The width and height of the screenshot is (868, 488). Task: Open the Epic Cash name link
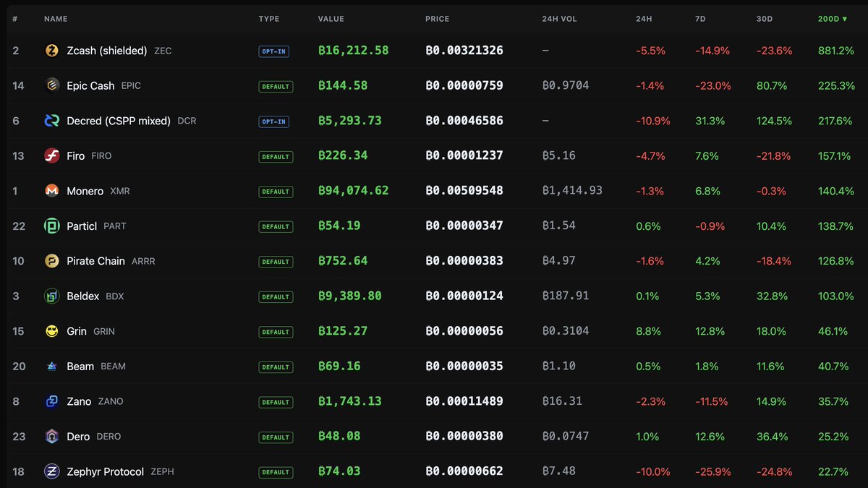(x=90, y=85)
